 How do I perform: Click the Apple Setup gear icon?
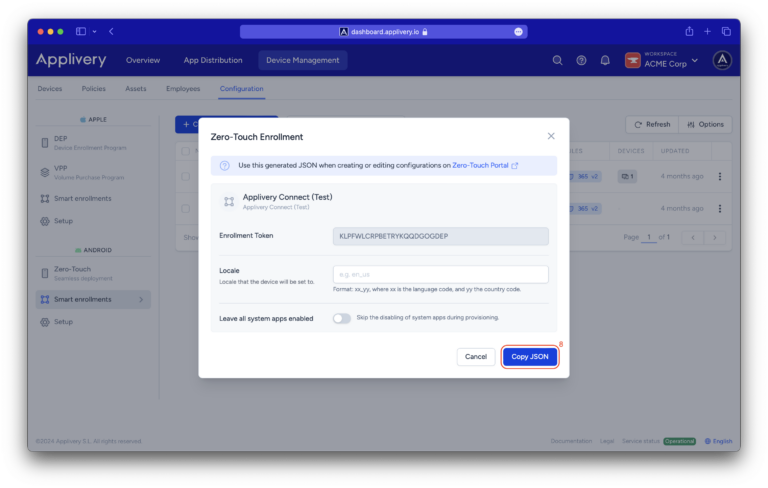click(x=45, y=221)
